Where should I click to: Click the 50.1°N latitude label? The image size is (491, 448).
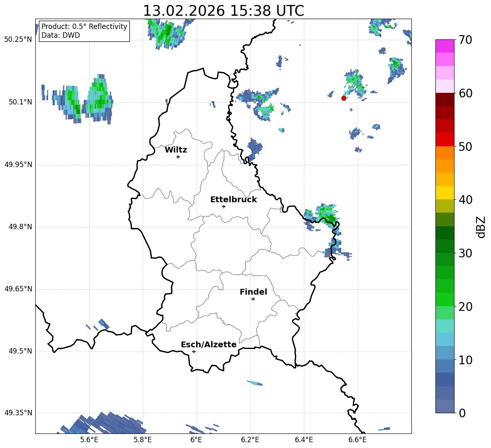(20, 102)
